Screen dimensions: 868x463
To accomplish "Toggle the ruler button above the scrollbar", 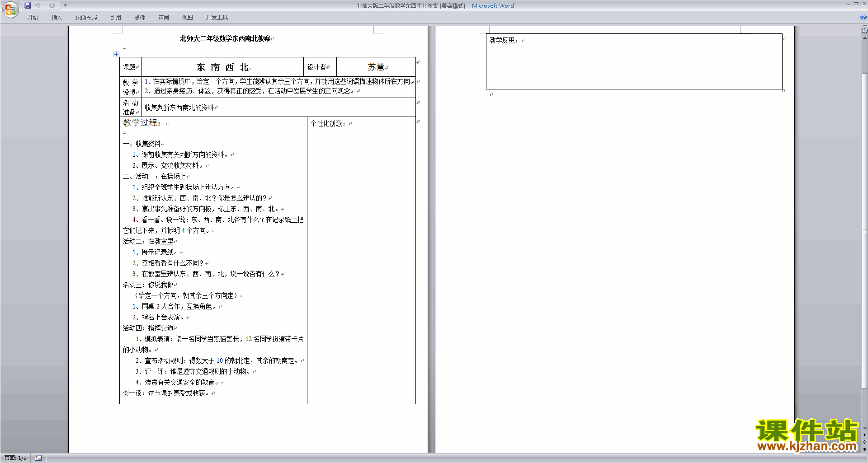I will coord(864,31).
